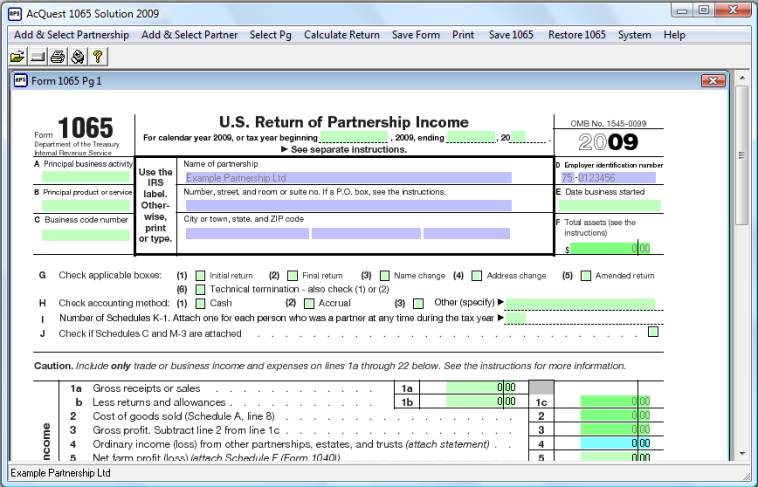Open the Print menu
This screenshot has height=487, width=758.
click(x=463, y=35)
